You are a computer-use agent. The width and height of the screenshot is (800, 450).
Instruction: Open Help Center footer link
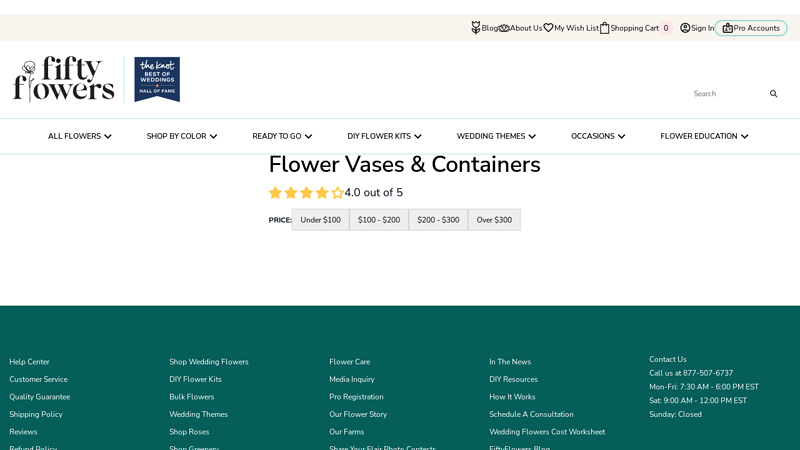pyautogui.click(x=29, y=362)
